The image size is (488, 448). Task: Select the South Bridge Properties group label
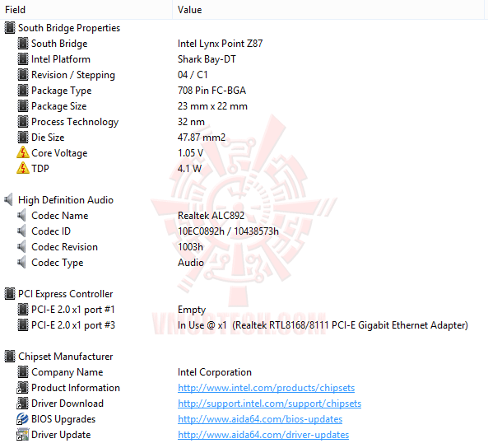pos(69,28)
